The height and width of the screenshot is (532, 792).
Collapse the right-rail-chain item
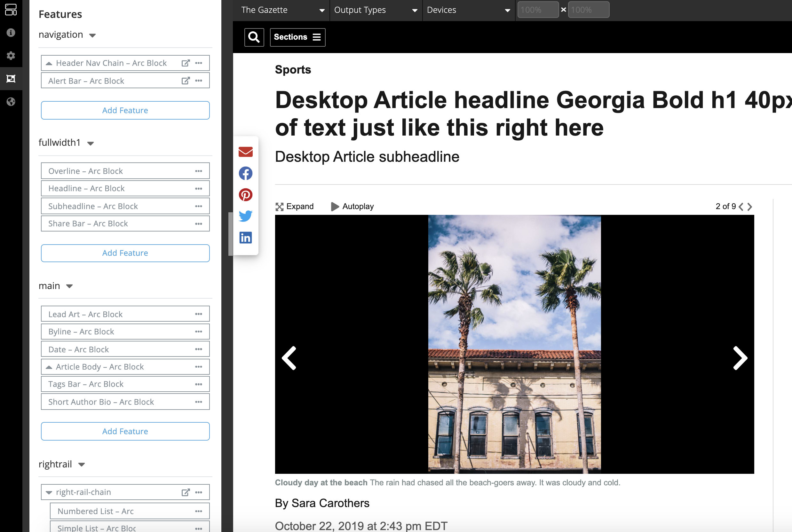[x=49, y=493]
